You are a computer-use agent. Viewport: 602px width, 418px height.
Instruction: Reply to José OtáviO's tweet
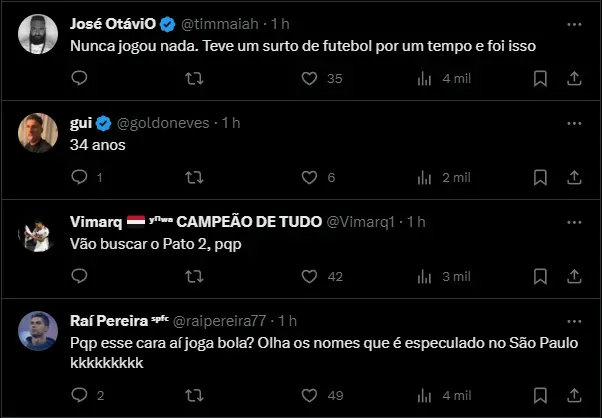[x=80, y=78]
